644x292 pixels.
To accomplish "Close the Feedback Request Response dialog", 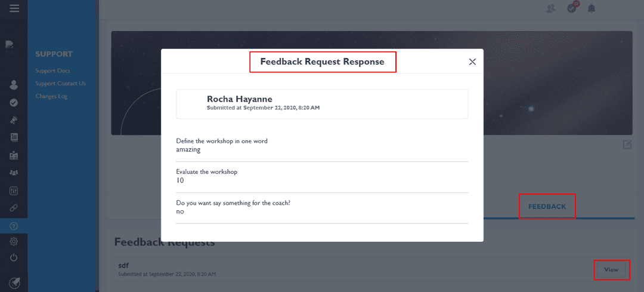I will pos(472,62).
